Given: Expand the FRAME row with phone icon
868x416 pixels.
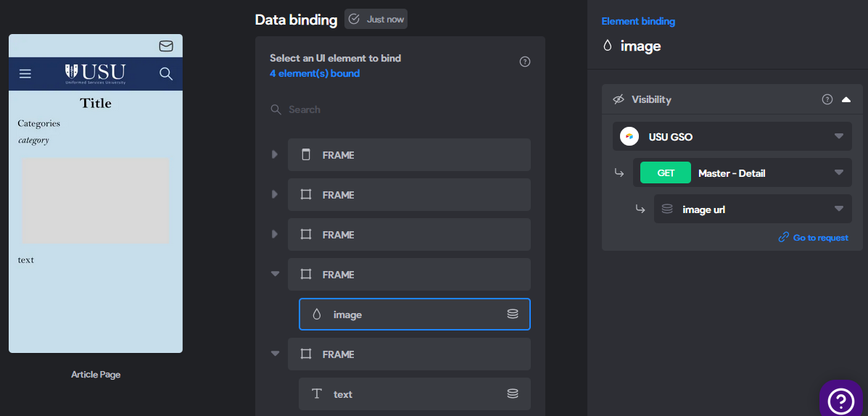Looking at the screenshot, I should pyautogui.click(x=275, y=154).
